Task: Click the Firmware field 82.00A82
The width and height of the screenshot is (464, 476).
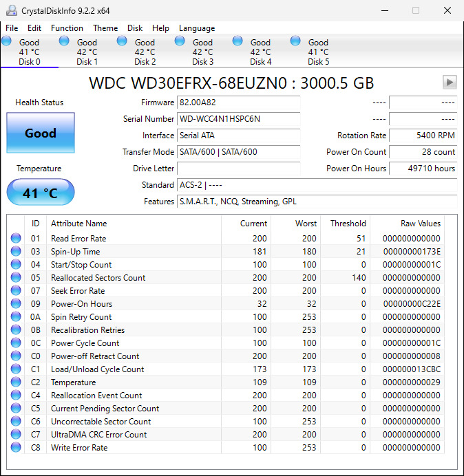Action: coord(238,102)
